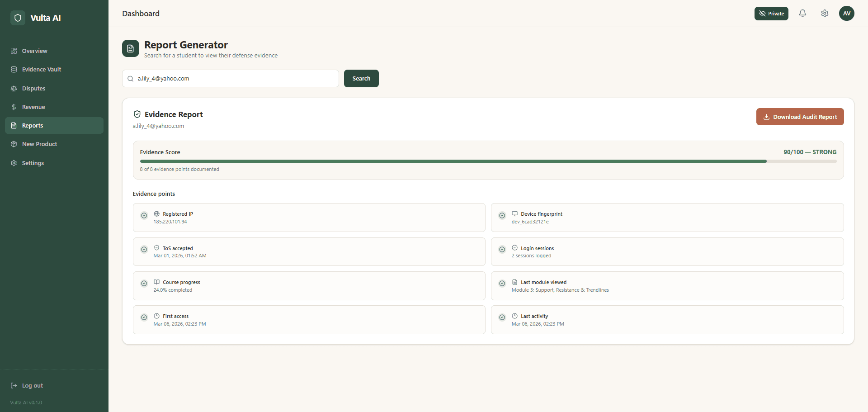Image resolution: width=868 pixels, height=412 pixels.
Task: Click the AV user avatar
Action: [846, 14]
